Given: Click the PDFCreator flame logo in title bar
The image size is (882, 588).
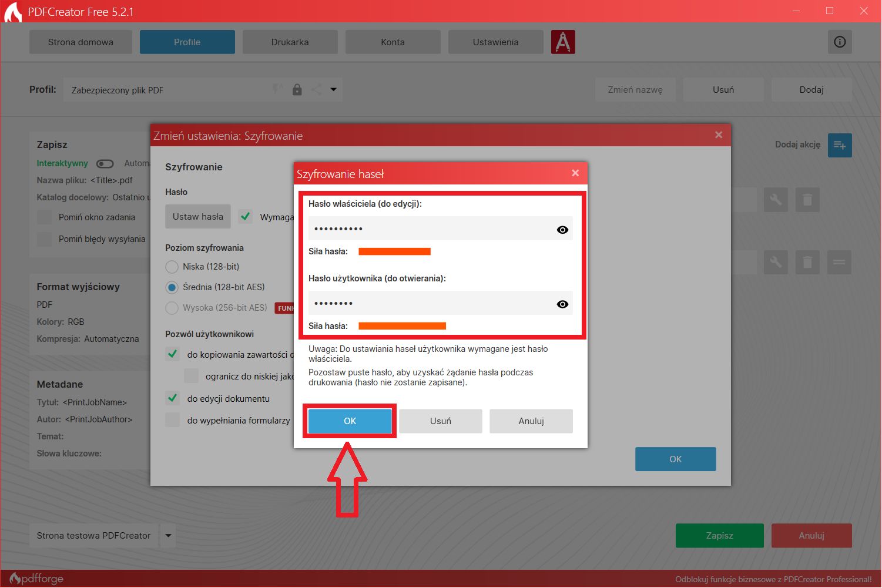Looking at the screenshot, I should pos(13,11).
